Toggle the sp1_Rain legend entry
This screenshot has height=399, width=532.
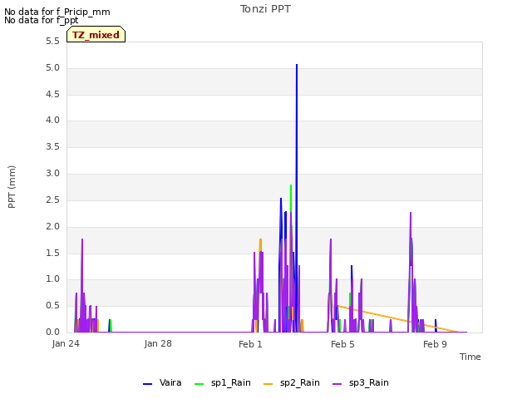[223, 382]
